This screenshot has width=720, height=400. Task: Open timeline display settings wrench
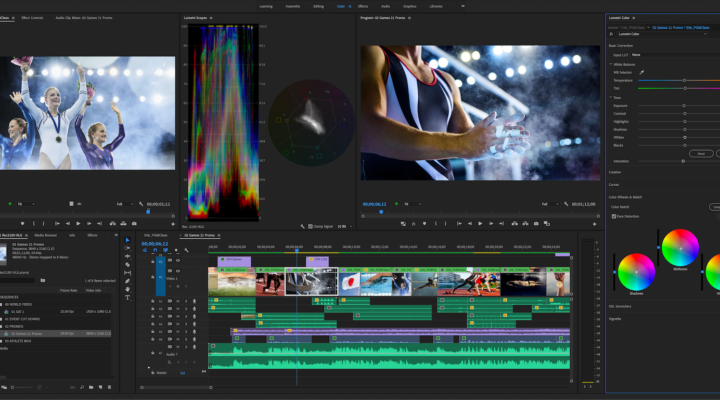186,250
